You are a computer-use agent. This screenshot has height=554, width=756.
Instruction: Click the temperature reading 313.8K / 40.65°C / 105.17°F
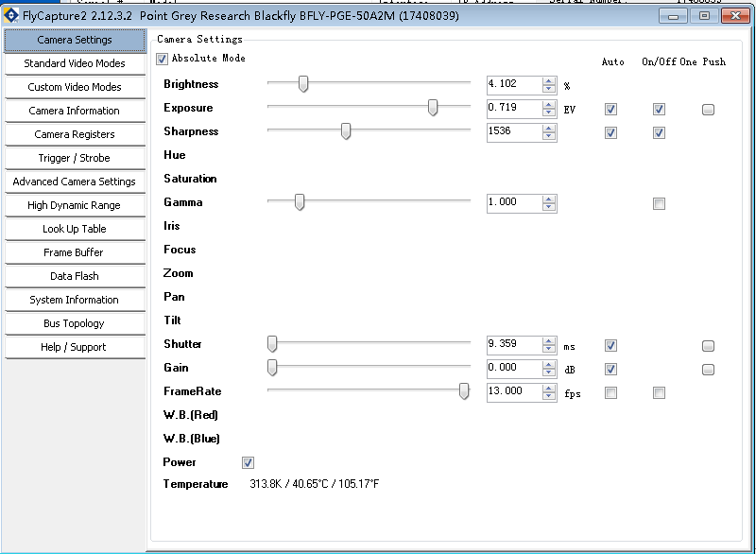point(315,484)
